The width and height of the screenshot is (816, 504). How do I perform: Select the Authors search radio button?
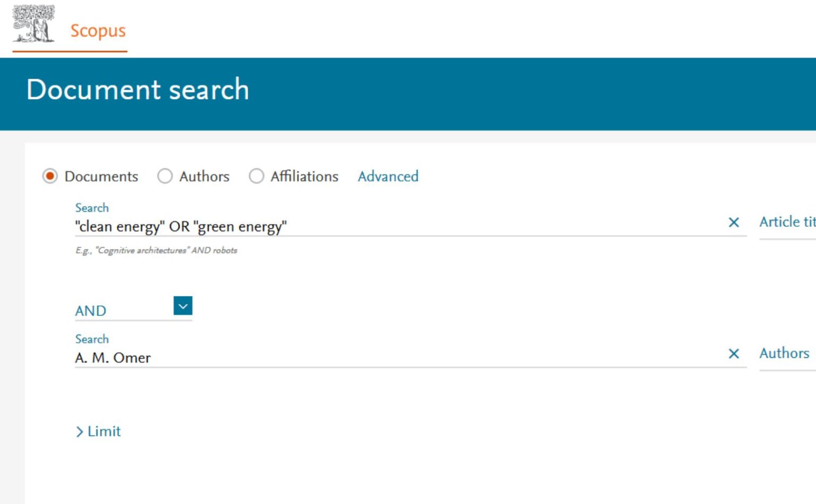(165, 176)
